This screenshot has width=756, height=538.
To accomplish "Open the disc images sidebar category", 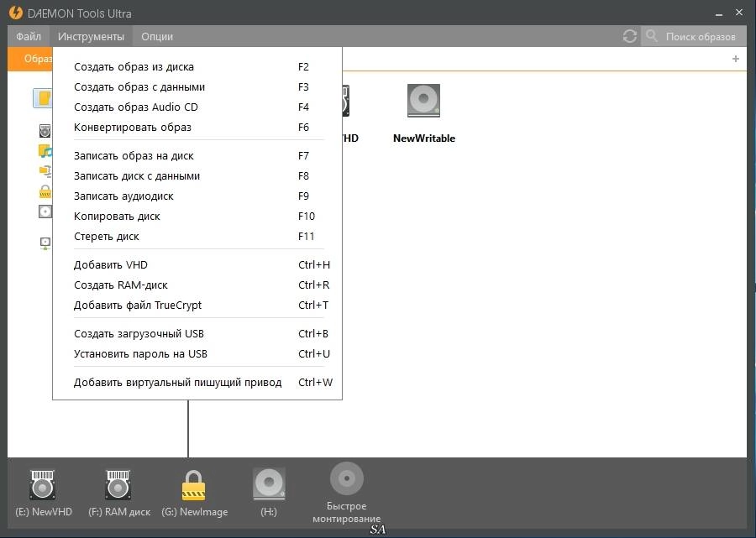I will click(45, 131).
